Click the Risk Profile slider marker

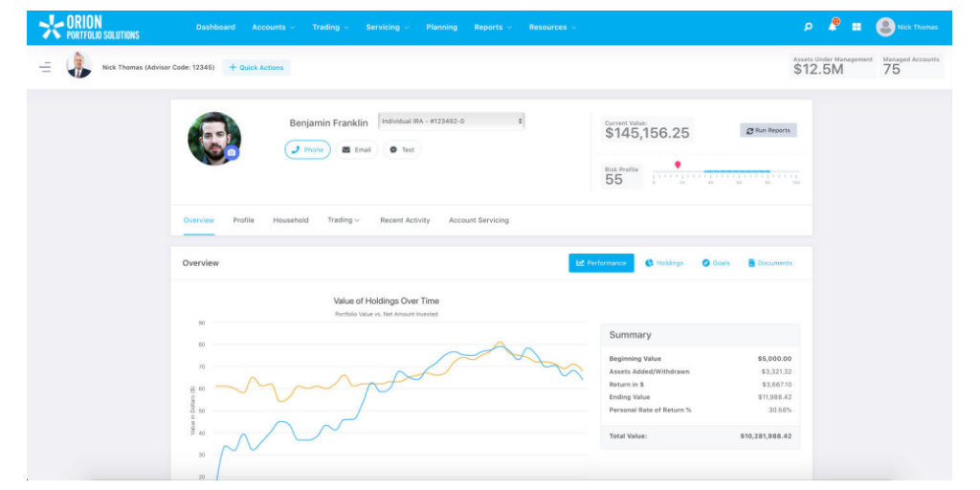tap(678, 166)
